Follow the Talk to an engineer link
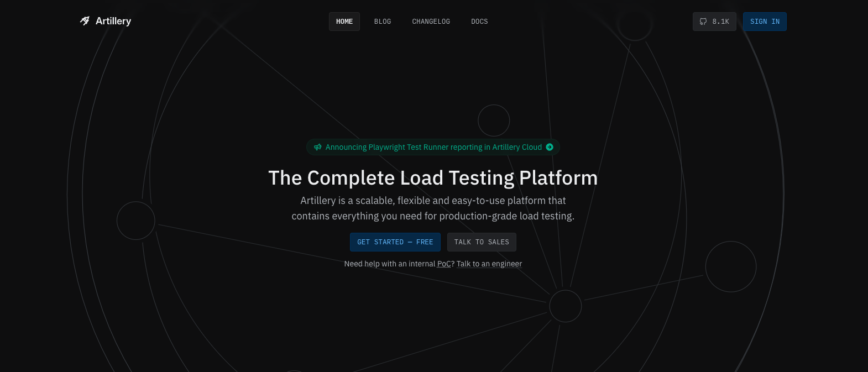 point(489,264)
